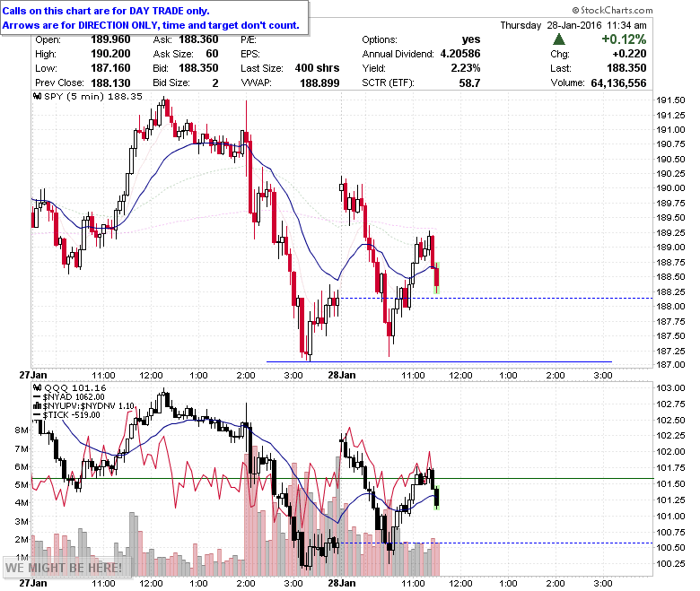Click the Low value 187.160
700x591 pixels.
pos(110,68)
